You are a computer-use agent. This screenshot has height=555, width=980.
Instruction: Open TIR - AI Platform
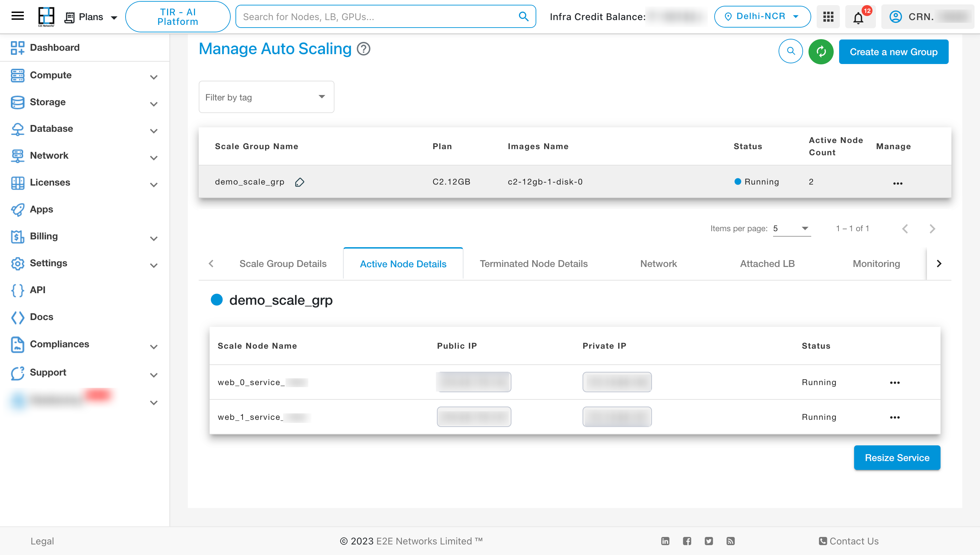point(178,17)
